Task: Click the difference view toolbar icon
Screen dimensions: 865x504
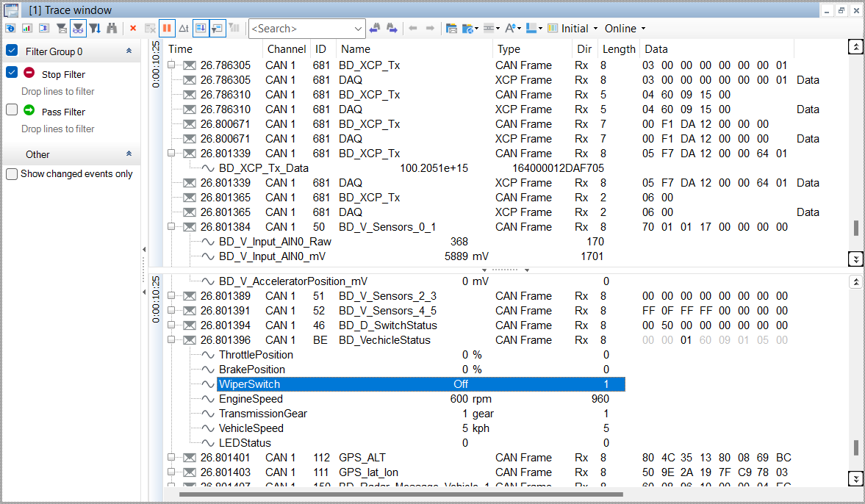Action: click(45, 28)
